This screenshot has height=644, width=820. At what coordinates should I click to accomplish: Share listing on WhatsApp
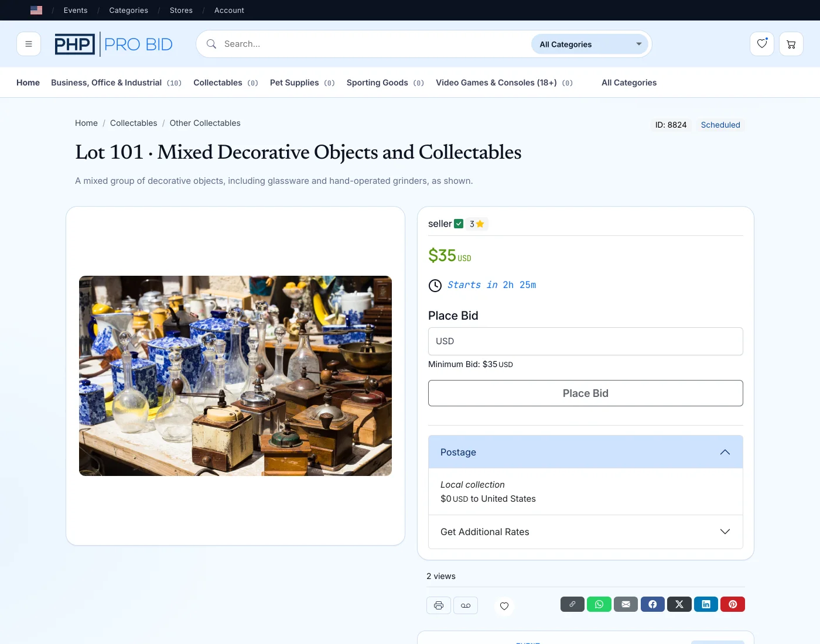[599, 604]
